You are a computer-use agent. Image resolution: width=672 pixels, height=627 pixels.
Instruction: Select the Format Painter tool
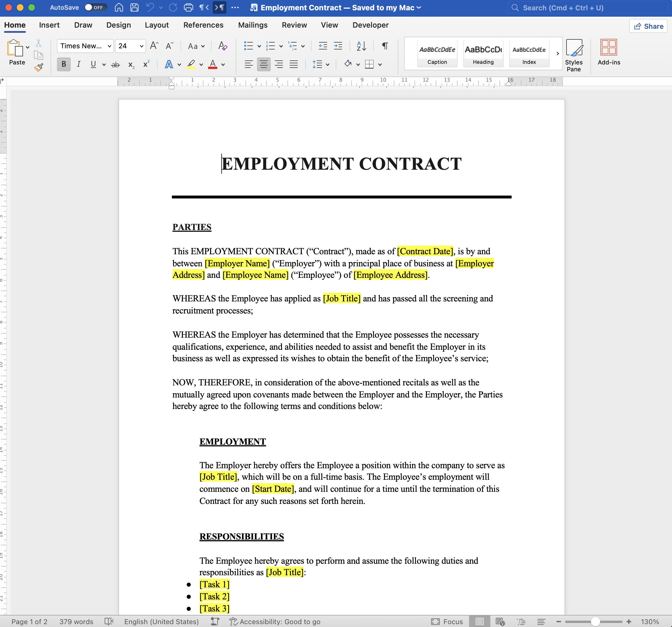tap(38, 67)
